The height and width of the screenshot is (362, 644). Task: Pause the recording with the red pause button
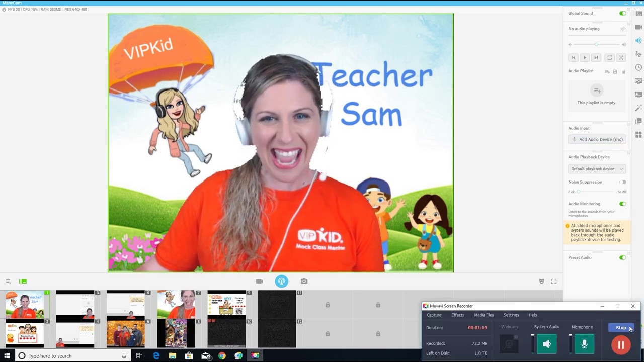(x=621, y=345)
